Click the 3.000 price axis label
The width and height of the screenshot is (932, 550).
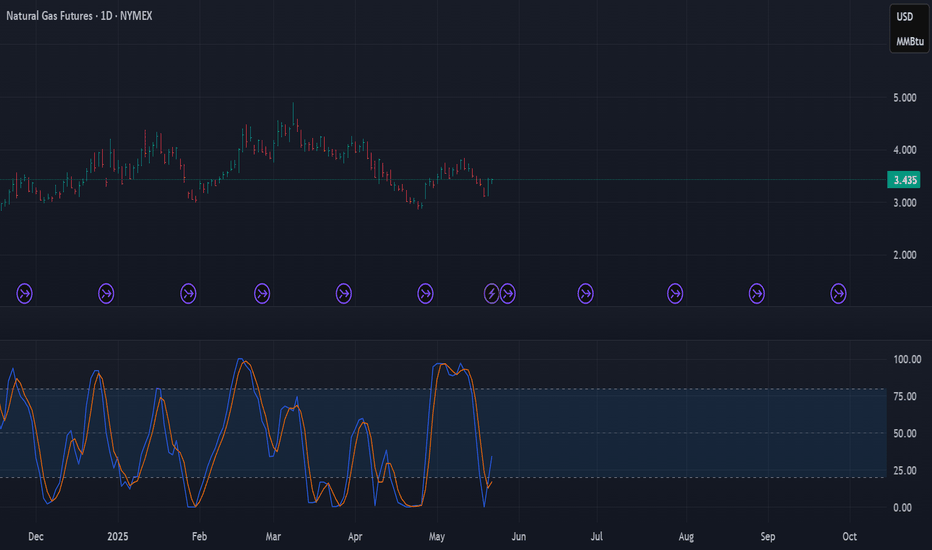pyautogui.click(x=905, y=203)
